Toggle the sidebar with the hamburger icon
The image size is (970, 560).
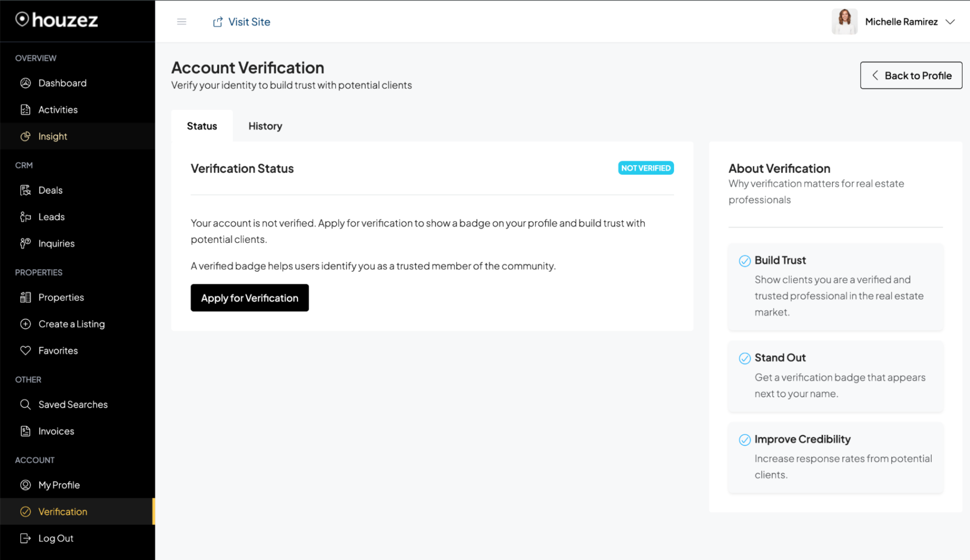pos(181,22)
